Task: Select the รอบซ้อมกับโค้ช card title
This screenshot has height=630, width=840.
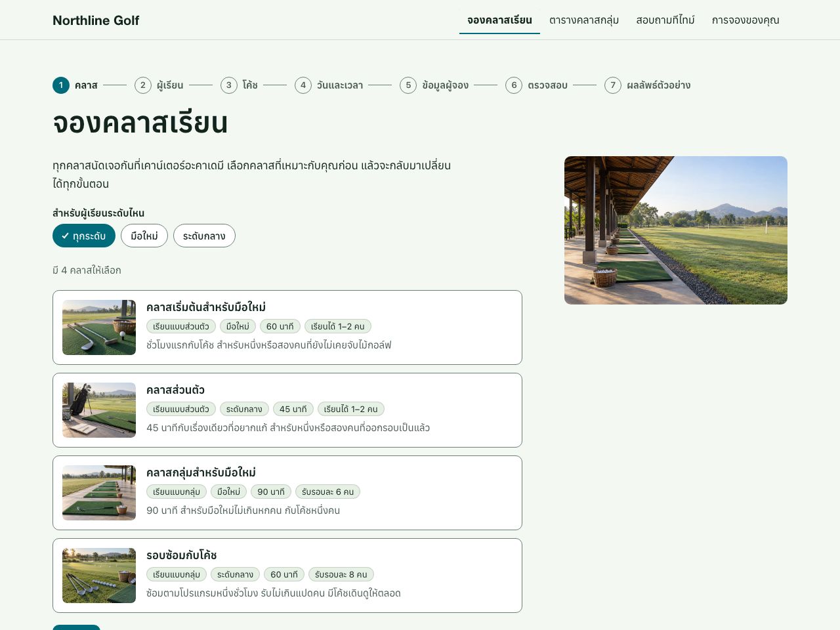Action: tap(182, 555)
